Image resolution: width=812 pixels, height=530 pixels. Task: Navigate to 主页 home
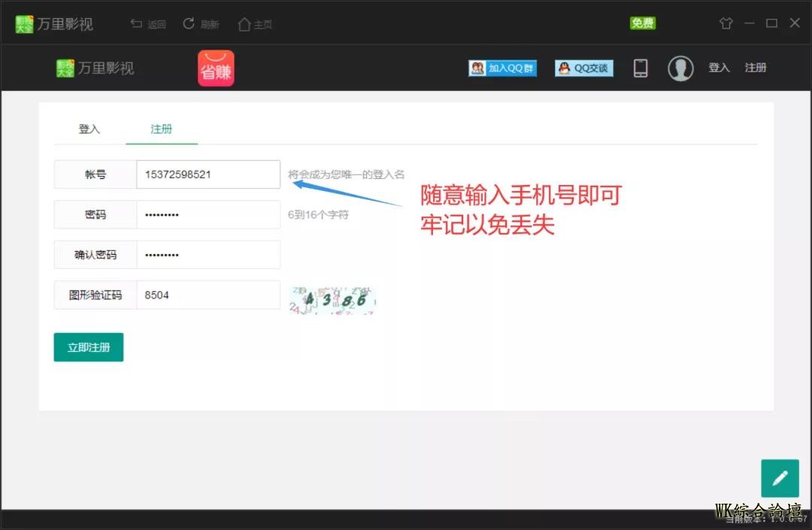point(255,24)
